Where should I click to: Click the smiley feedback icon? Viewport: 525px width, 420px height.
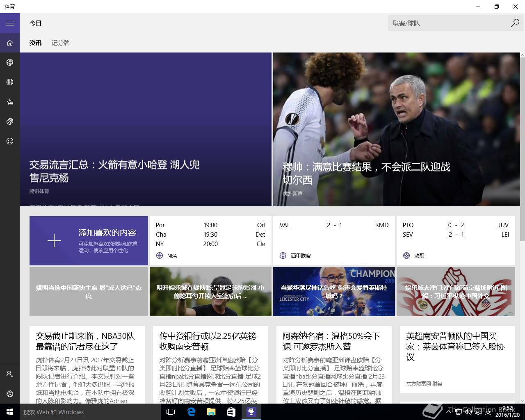10,141
